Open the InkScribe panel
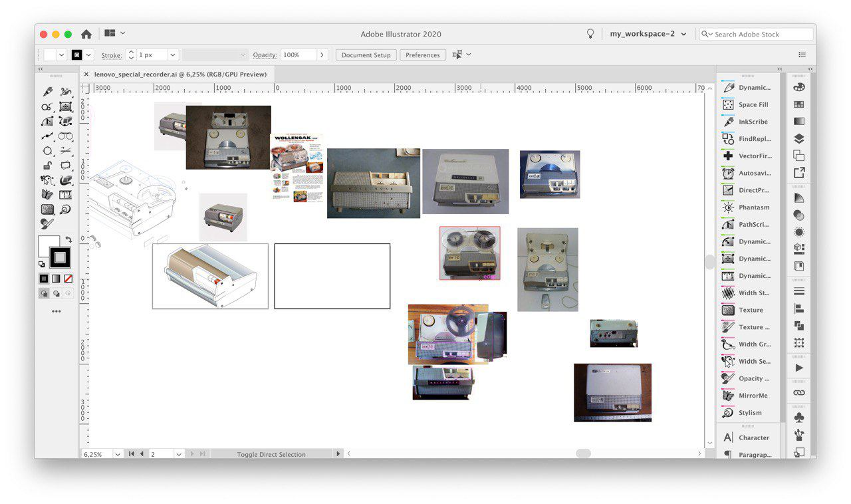Screen dimensions: 851x504 [747, 122]
